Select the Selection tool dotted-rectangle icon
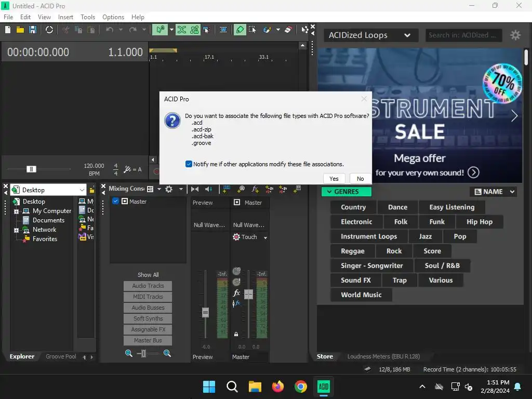 pyautogui.click(x=252, y=30)
